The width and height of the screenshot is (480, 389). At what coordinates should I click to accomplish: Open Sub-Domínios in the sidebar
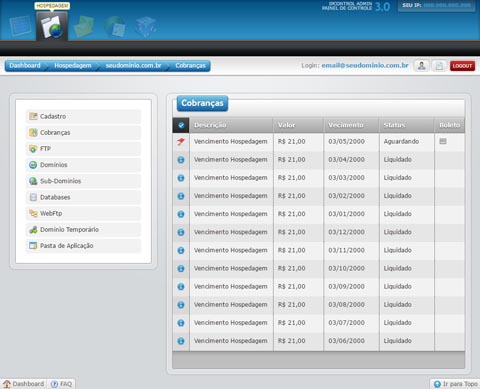(83, 181)
